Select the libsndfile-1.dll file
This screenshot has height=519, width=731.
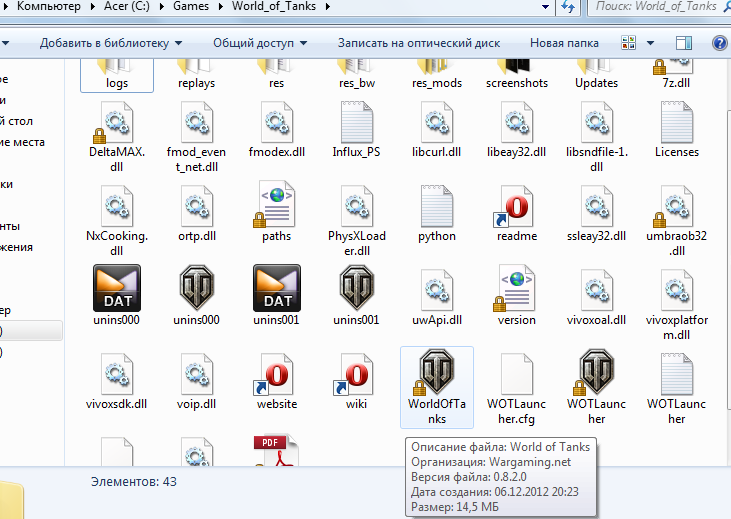coord(597,138)
